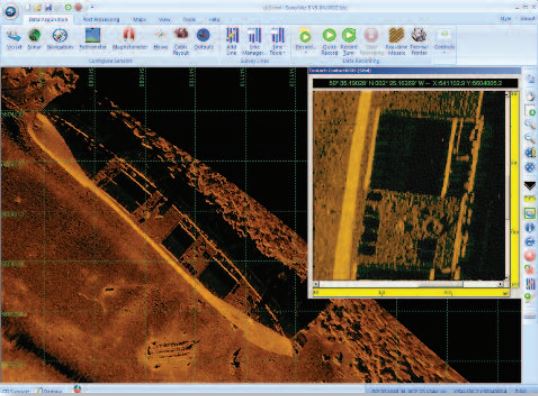Expand the Record dropdown arrow

point(305,53)
